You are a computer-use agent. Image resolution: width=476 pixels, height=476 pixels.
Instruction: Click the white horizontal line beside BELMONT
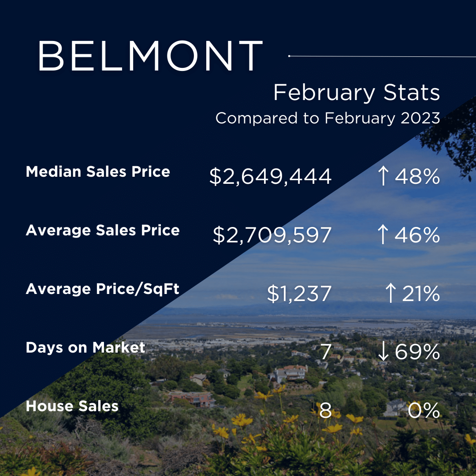(x=382, y=56)
